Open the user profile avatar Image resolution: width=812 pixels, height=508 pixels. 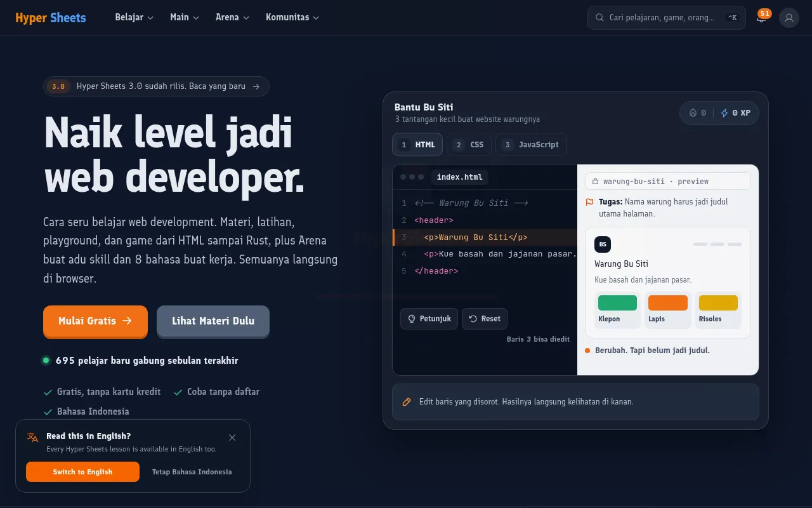tap(789, 18)
